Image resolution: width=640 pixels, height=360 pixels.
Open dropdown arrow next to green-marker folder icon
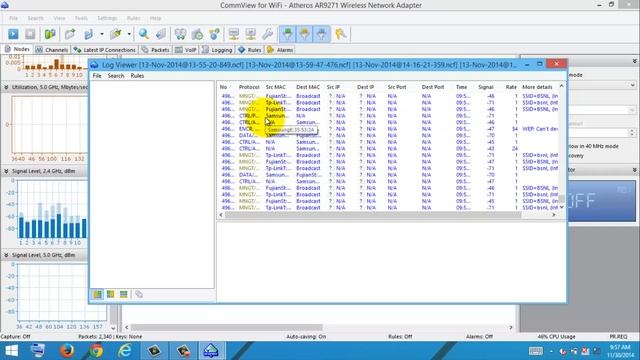coord(129,34)
